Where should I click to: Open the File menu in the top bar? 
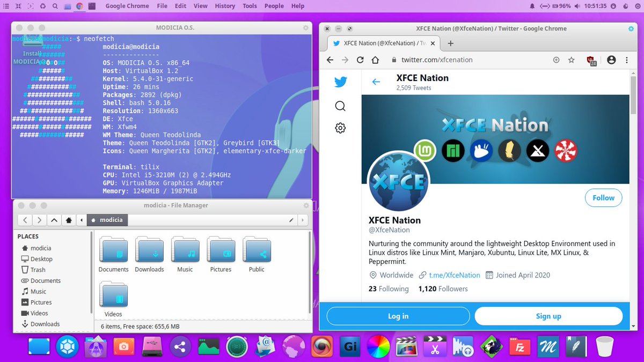pos(162,6)
